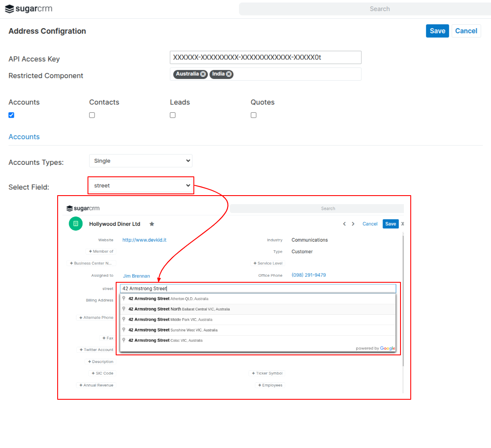Image resolution: width=491 pixels, height=448 pixels.
Task: Click pin icon for Atherton QLD suggestion
Action: (x=124, y=299)
